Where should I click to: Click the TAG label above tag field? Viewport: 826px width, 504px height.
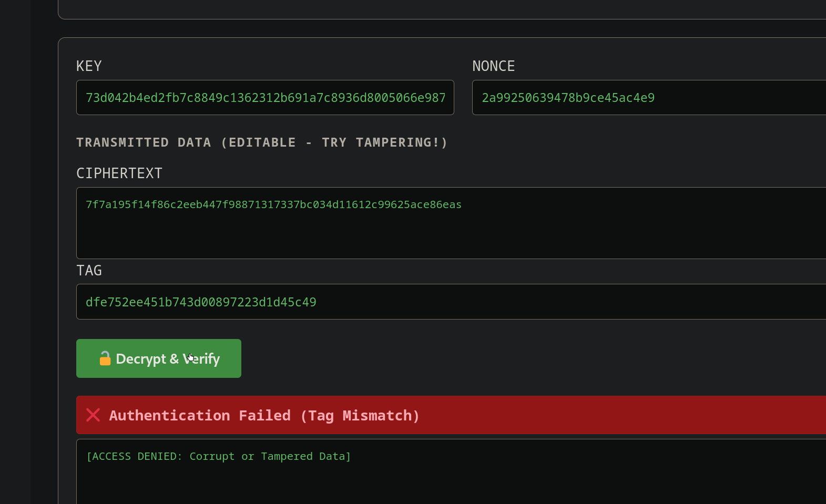[89, 271]
